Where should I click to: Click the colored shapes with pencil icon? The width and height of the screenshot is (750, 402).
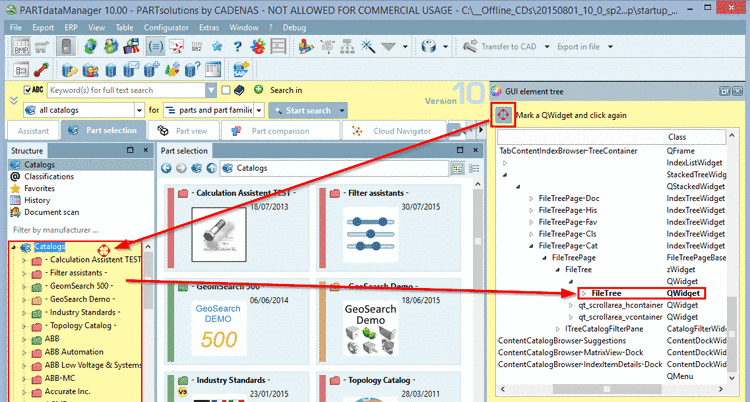(306, 46)
